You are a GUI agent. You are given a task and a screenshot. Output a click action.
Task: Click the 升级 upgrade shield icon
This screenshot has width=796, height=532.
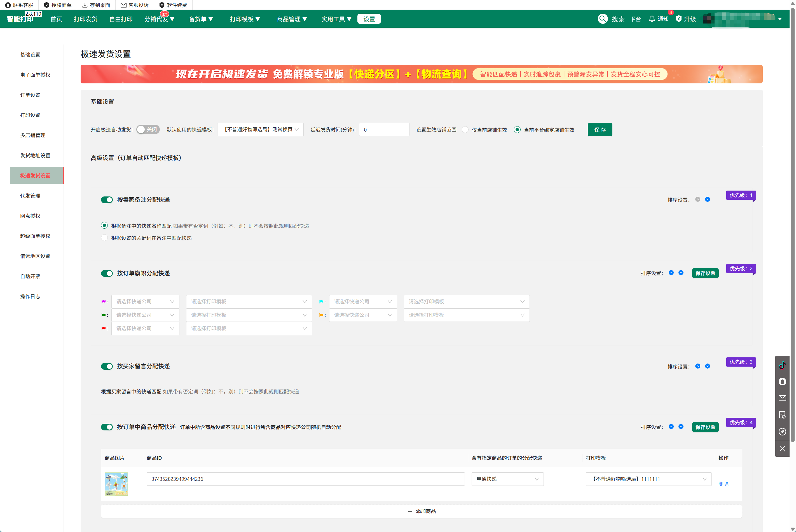tap(679, 19)
